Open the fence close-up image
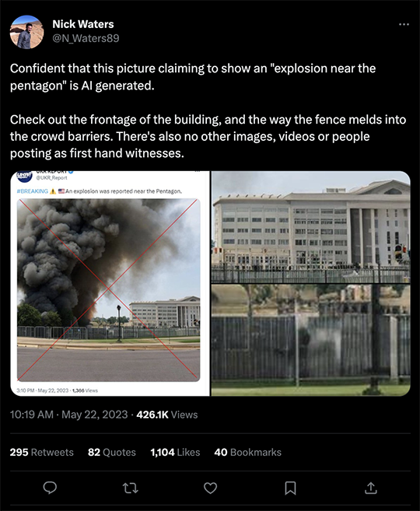This screenshot has width=420, height=511. (311, 341)
